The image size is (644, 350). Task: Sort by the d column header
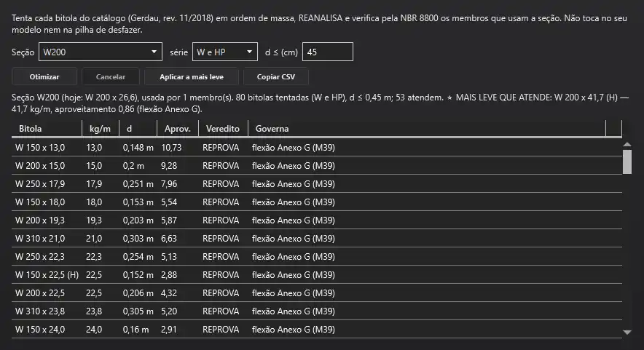click(138, 128)
